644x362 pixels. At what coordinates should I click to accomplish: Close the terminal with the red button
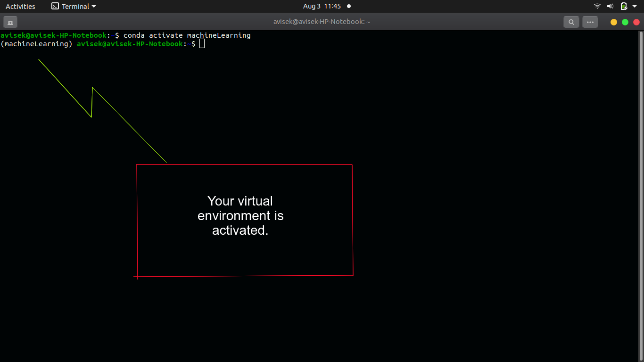click(x=636, y=22)
